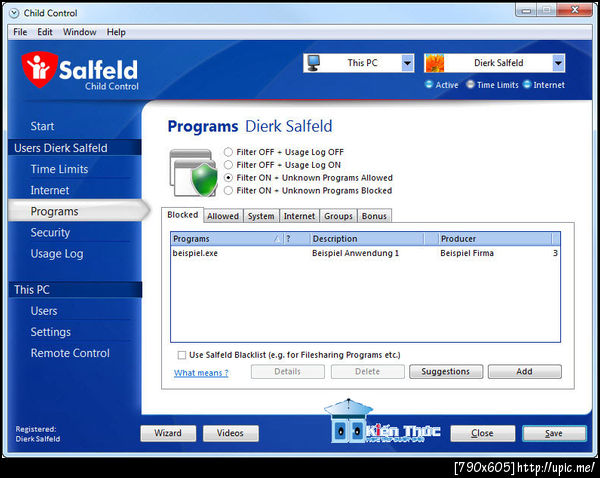Sort by the Description column header
The height and width of the screenshot is (478, 600).
coord(367,239)
